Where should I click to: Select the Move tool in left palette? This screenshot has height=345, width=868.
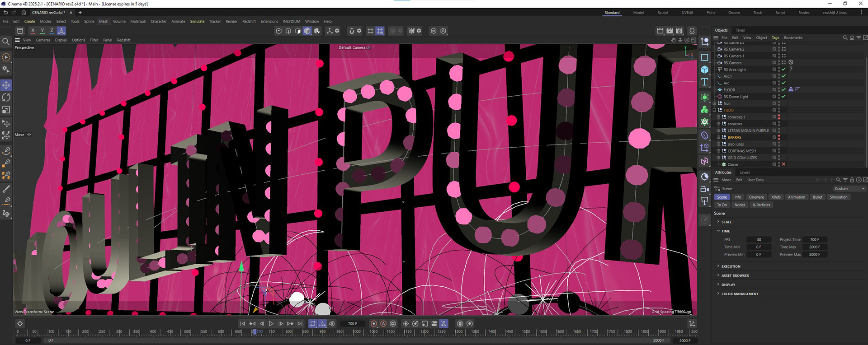point(6,85)
